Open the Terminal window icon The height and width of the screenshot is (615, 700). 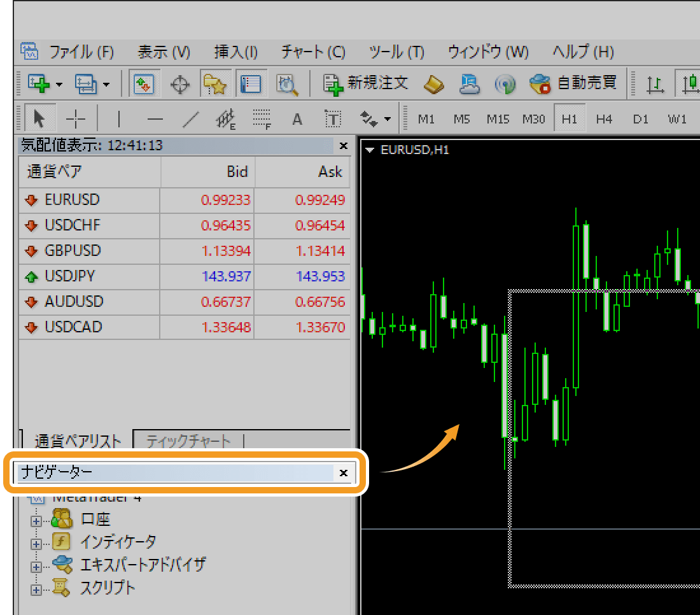point(251,83)
